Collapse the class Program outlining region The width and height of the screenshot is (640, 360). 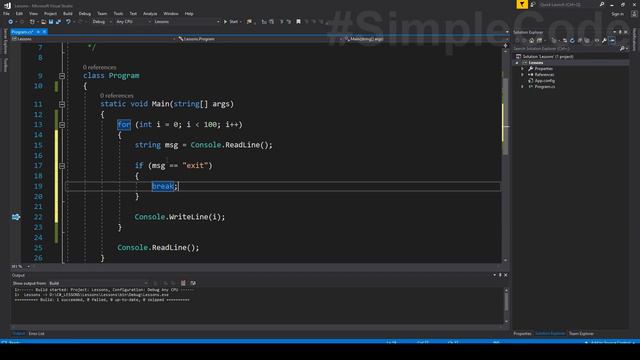pyautogui.click(x=62, y=76)
